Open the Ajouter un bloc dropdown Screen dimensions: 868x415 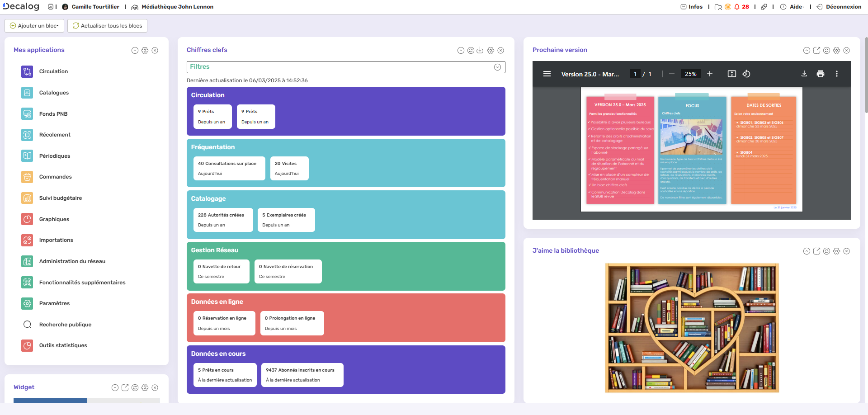point(34,26)
